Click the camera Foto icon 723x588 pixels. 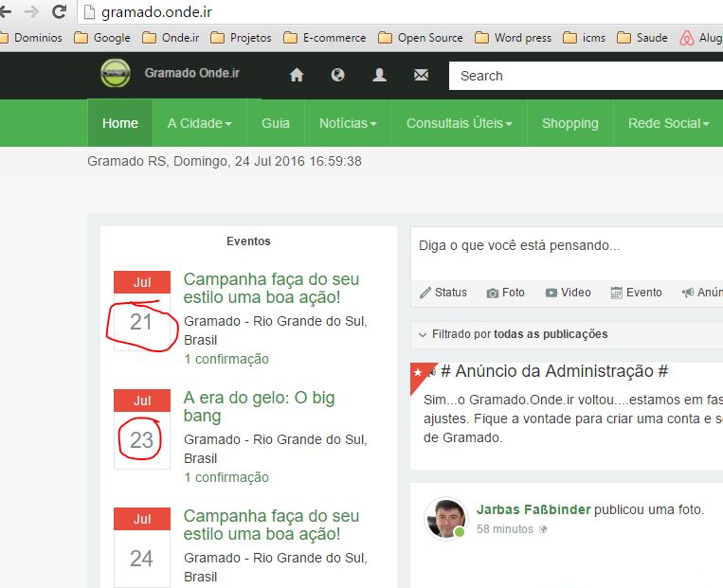[493, 294]
